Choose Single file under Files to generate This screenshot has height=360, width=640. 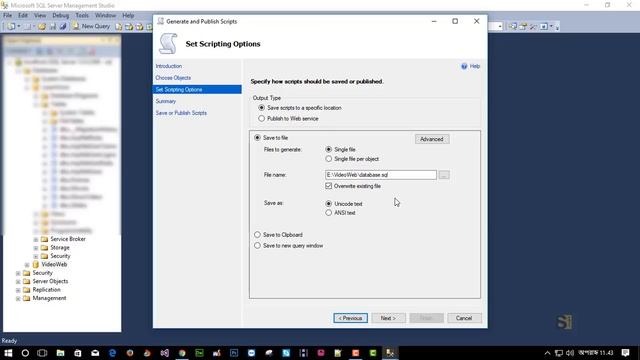tap(329, 149)
